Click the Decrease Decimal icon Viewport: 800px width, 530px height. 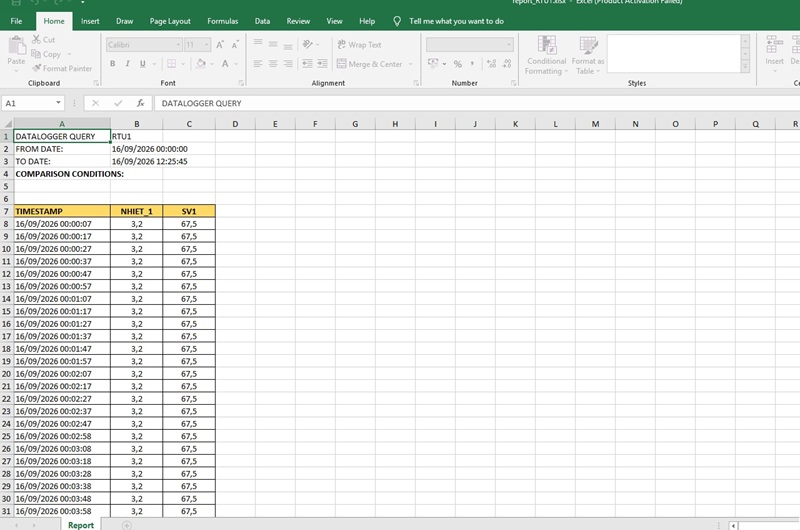(507, 64)
